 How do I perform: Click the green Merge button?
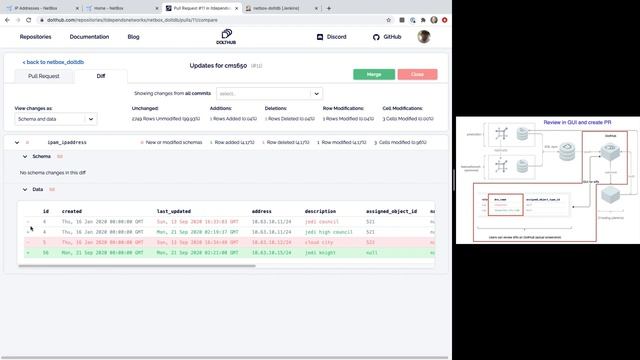click(374, 74)
